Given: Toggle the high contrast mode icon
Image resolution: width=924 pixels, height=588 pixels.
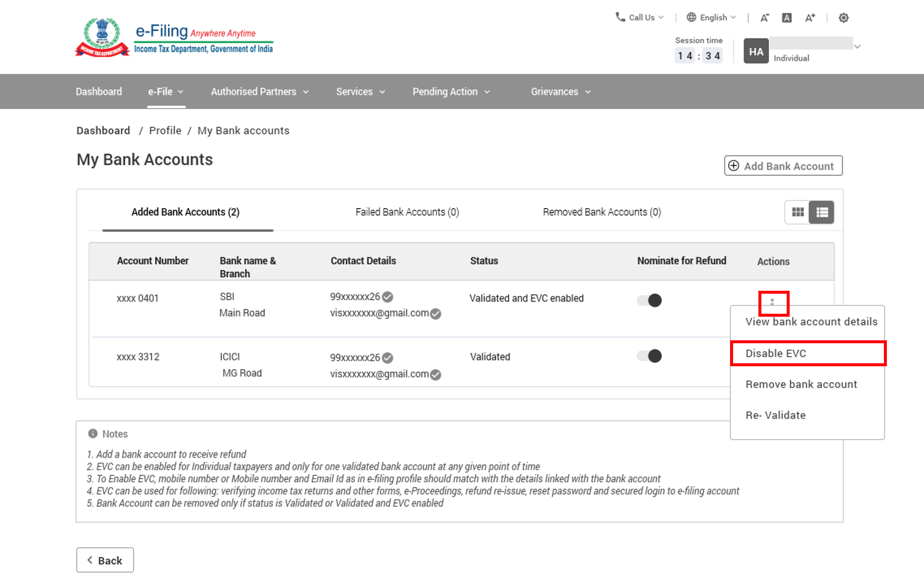Looking at the screenshot, I should click(843, 18).
